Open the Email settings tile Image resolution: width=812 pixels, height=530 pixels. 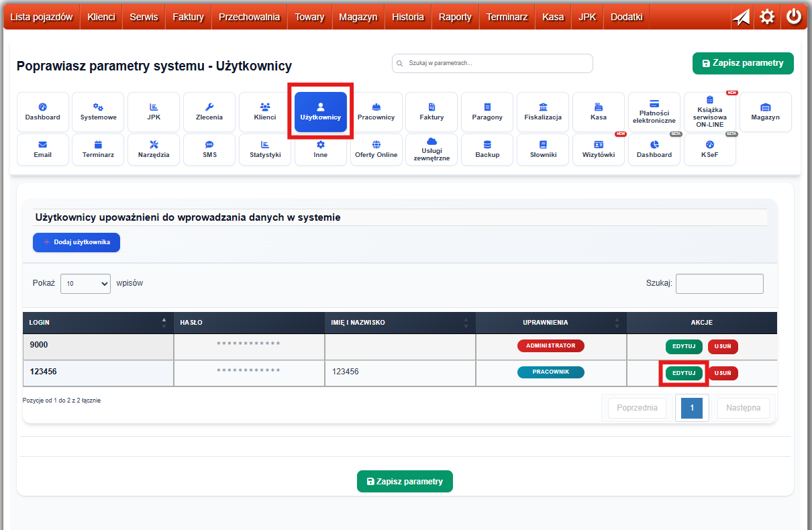[43, 149]
